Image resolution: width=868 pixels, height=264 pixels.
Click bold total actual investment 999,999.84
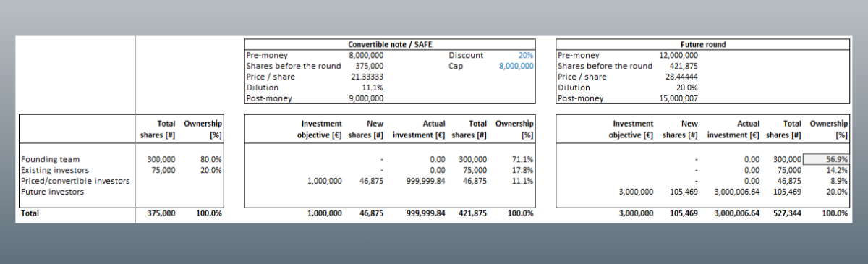(426, 214)
